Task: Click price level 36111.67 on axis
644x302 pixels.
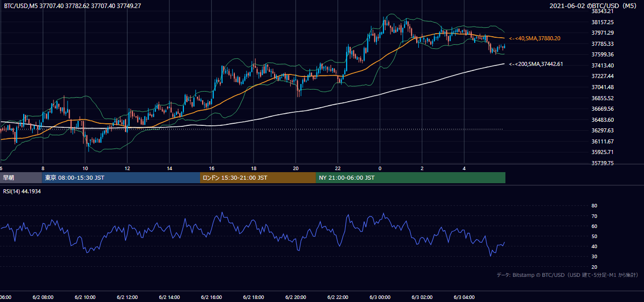Action: point(603,141)
